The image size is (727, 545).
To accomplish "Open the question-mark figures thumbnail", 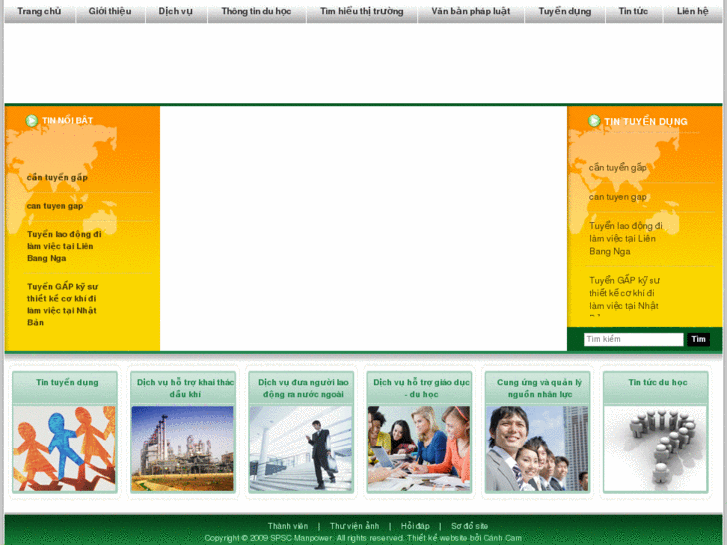I will pos(655,449).
